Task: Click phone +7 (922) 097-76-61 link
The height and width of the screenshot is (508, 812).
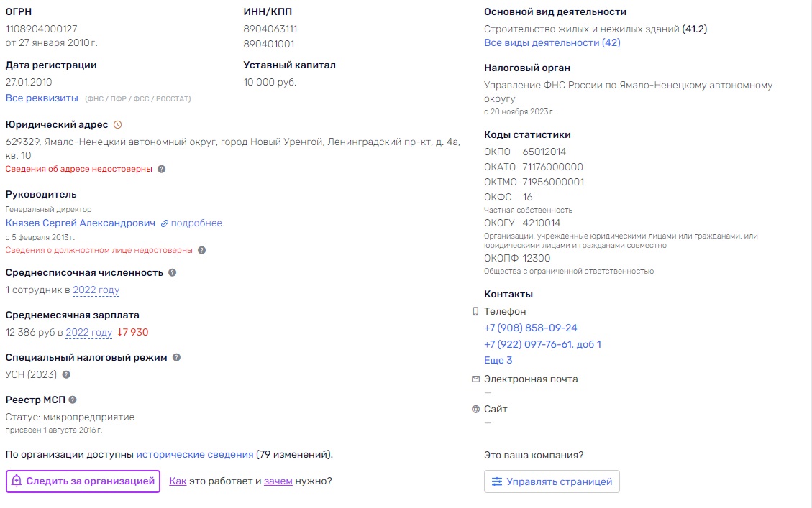Action: point(542,344)
